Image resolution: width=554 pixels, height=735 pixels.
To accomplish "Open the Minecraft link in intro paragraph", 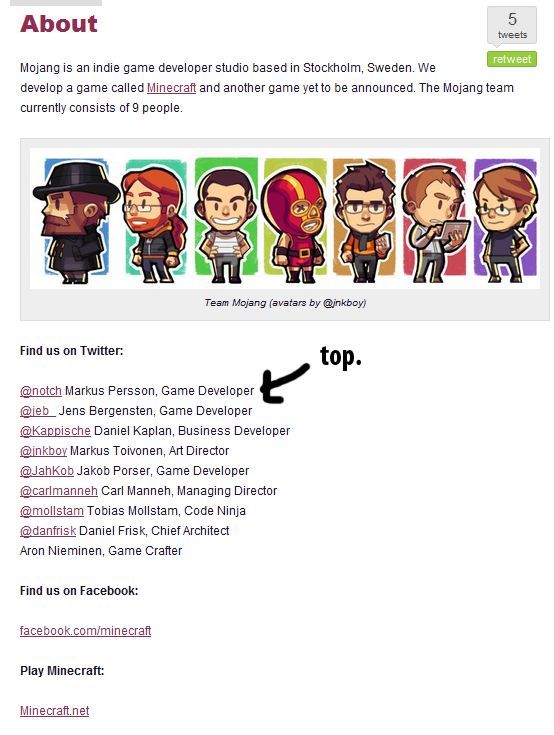I will point(172,88).
